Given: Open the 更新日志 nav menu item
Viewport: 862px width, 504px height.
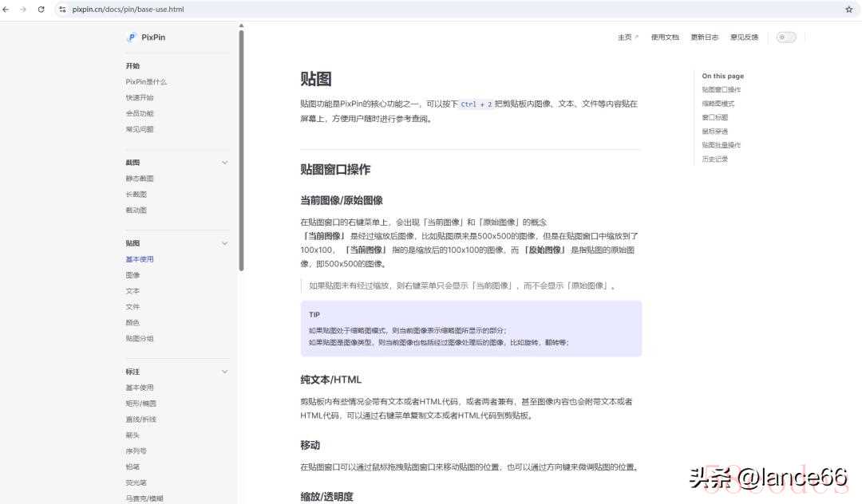Looking at the screenshot, I should [704, 37].
